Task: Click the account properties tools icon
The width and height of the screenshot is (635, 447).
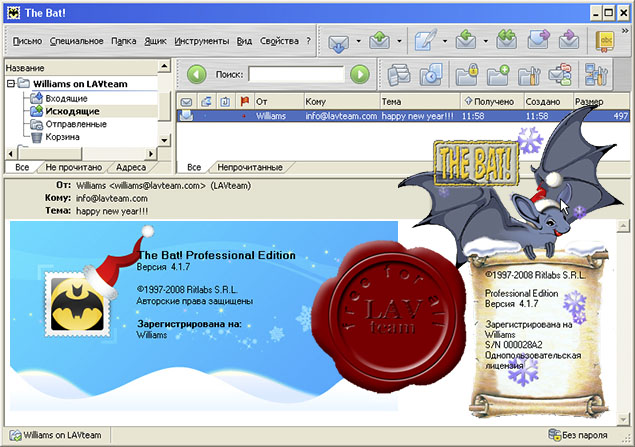Action: pyautogui.click(x=596, y=74)
